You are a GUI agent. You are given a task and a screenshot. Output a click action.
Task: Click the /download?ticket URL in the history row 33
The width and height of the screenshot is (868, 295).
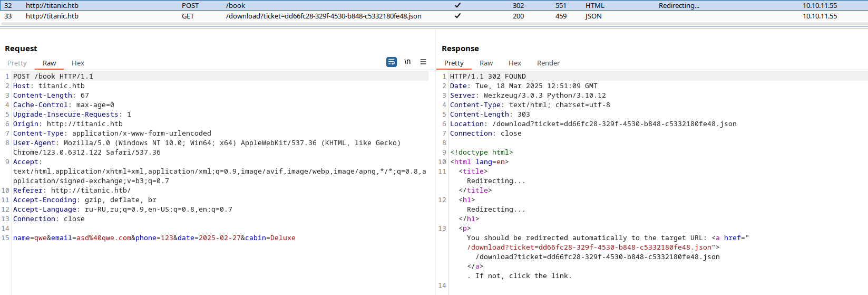pyautogui.click(x=324, y=16)
